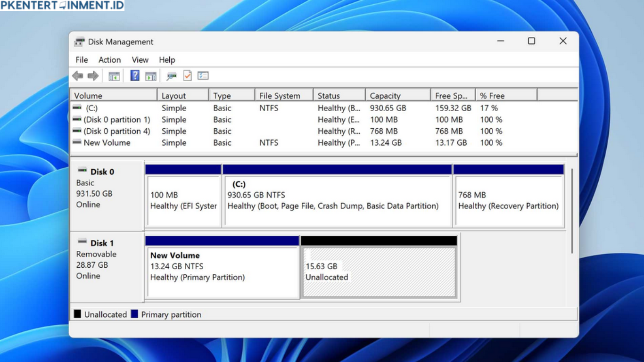This screenshot has width=644, height=362.
Task: Open the Help icon on the toolbar
Action: click(134, 75)
